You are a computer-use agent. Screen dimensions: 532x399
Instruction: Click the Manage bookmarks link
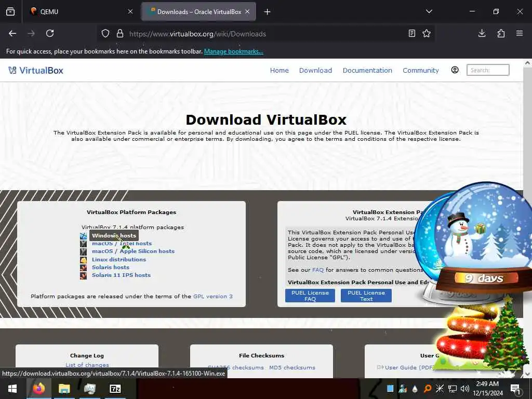[x=233, y=51]
